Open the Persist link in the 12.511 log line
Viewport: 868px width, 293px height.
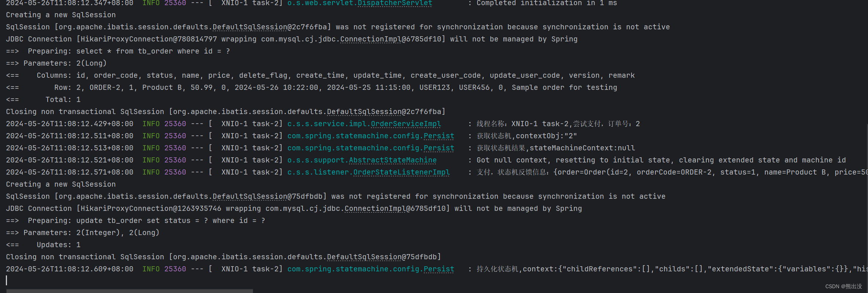pyautogui.click(x=439, y=136)
